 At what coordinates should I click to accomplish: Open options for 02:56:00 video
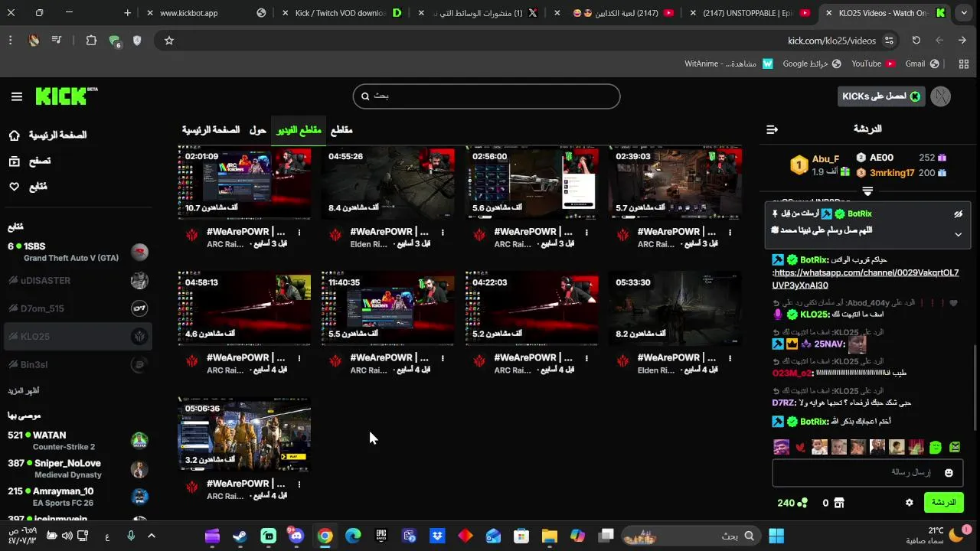tap(586, 232)
